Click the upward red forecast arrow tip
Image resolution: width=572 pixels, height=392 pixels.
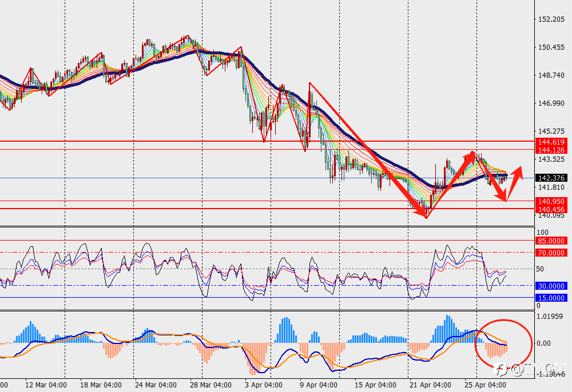click(520, 169)
